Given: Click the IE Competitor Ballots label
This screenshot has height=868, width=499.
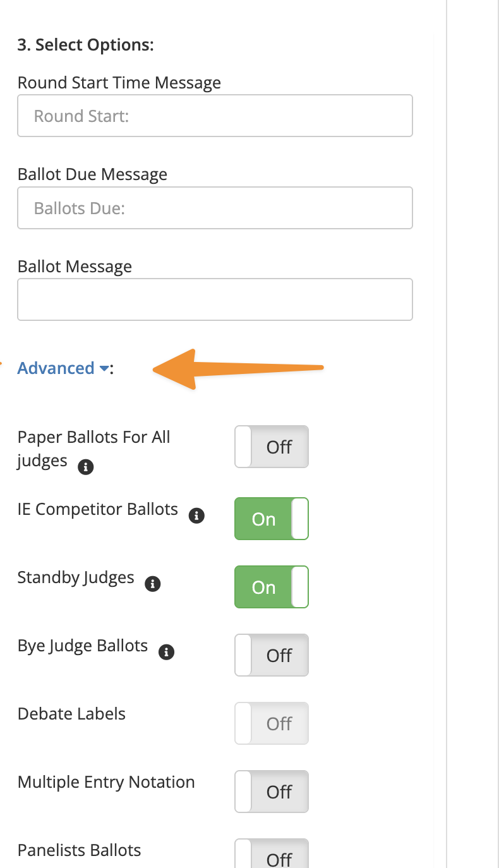Looking at the screenshot, I should (98, 509).
